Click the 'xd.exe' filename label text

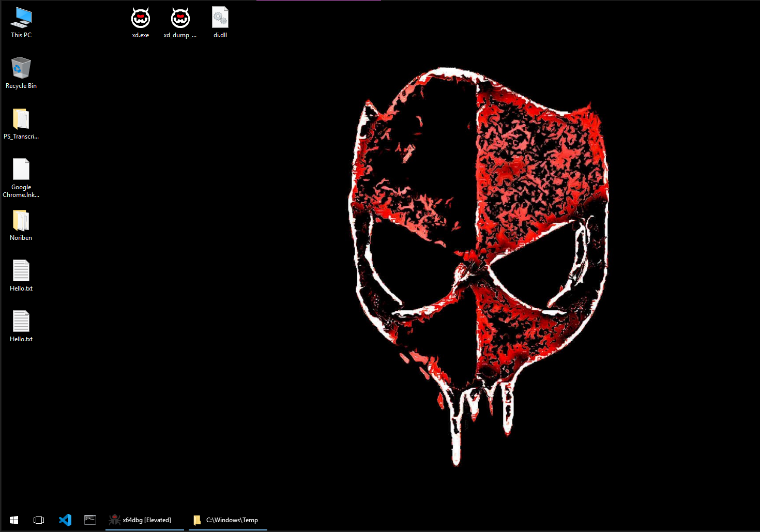[141, 35]
